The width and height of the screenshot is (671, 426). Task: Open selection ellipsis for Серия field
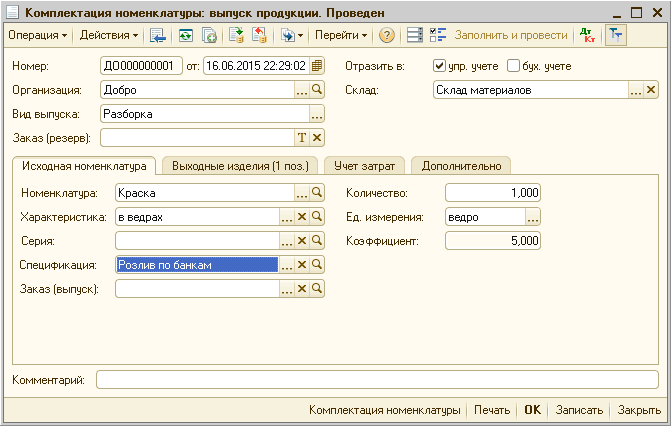point(287,241)
